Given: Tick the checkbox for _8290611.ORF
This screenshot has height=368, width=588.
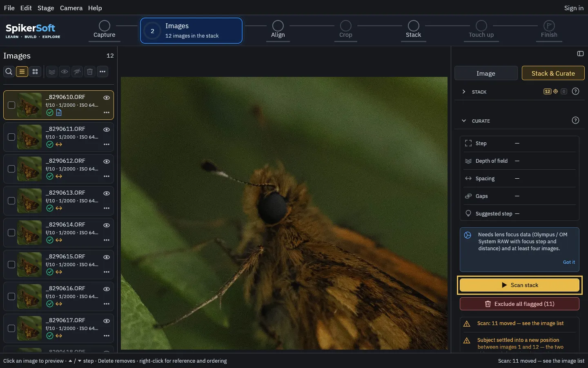Looking at the screenshot, I should point(11,137).
